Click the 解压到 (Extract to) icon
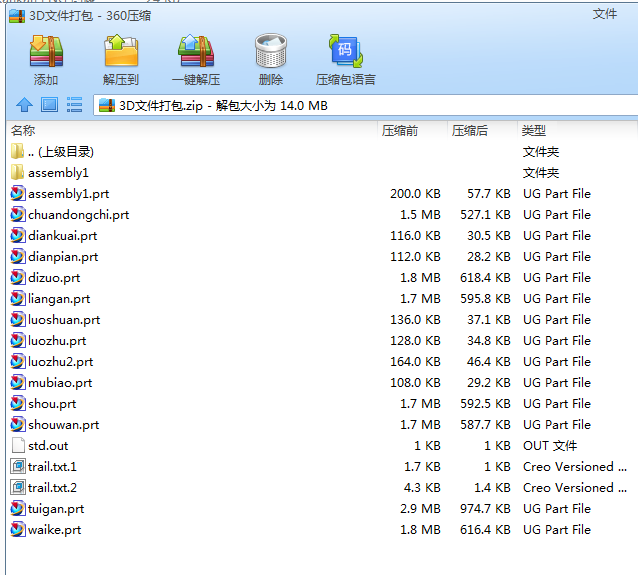 tap(121, 51)
